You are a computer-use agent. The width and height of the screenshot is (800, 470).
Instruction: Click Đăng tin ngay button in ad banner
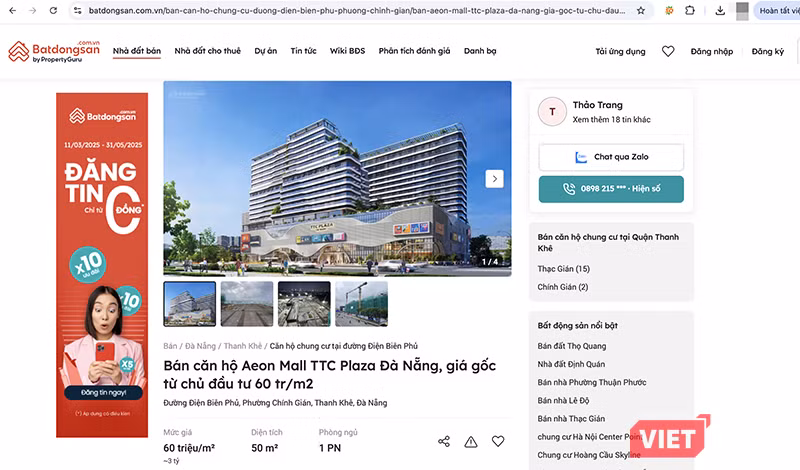click(104, 392)
